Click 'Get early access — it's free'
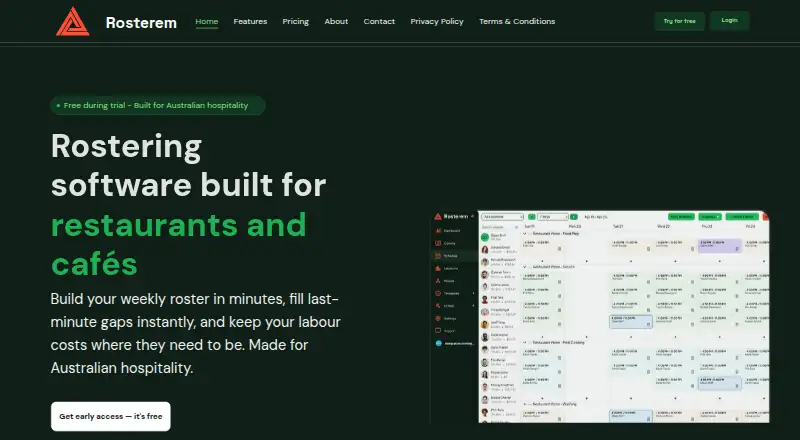The image size is (800, 440). tap(111, 417)
